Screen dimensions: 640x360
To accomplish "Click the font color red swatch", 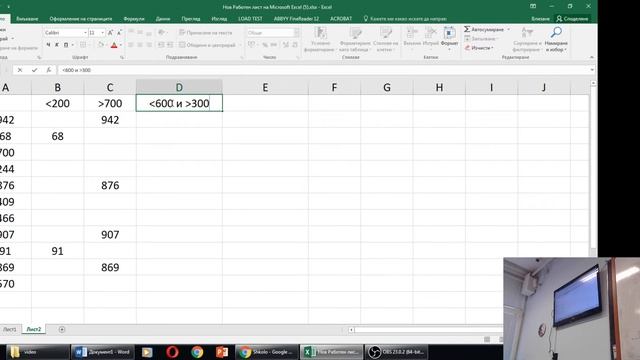I will pos(114,45).
